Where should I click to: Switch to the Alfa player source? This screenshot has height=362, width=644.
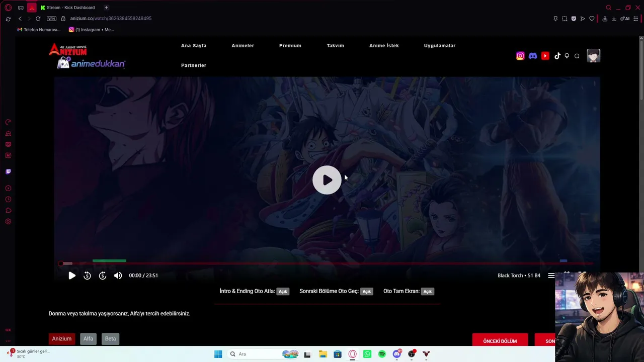[88, 339]
